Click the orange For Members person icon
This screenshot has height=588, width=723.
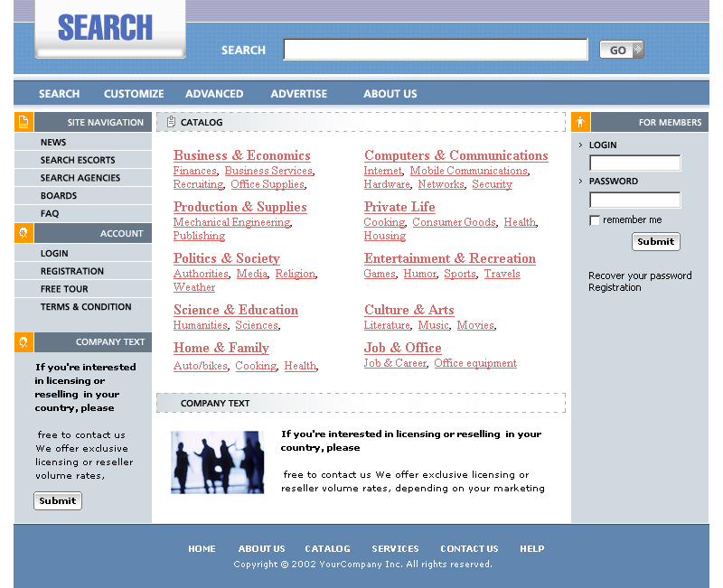pyautogui.click(x=580, y=122)
